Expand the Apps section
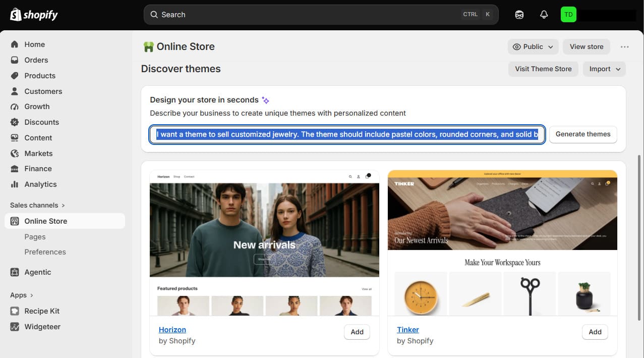 tap(22, 295)
